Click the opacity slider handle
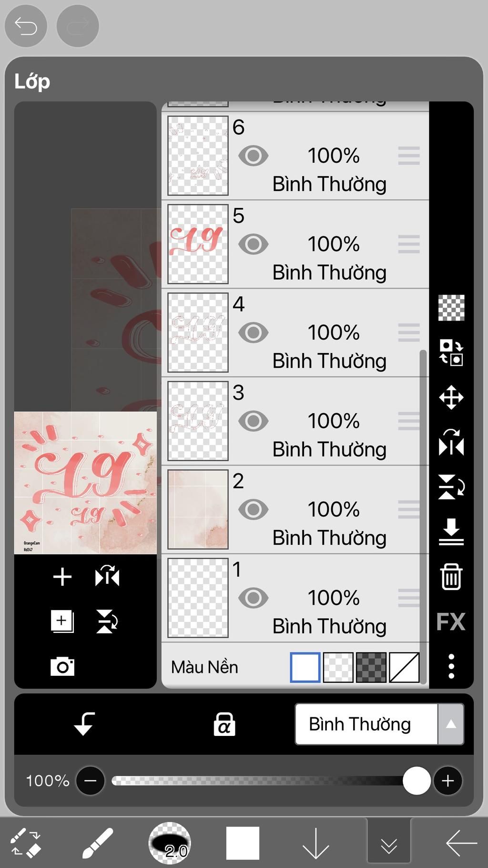 (417, 781)
